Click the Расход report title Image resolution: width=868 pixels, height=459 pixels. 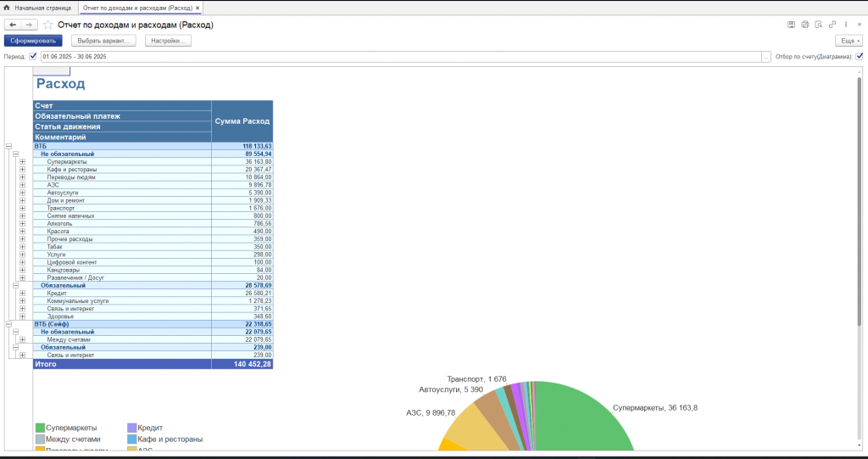61,84
